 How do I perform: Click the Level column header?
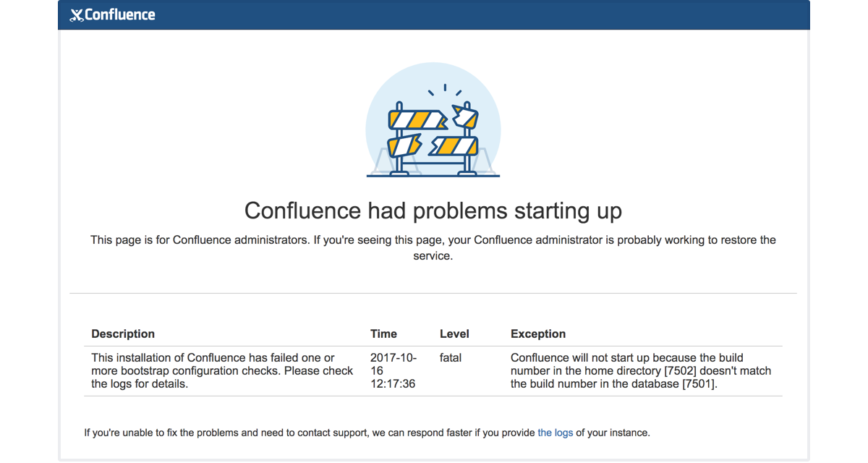coord(454,334)
